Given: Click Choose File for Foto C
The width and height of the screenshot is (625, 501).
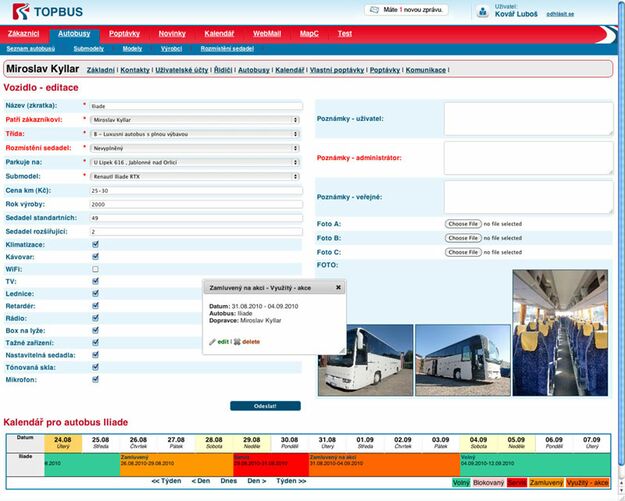Looking at the screenshot, I should pos(463,252).
